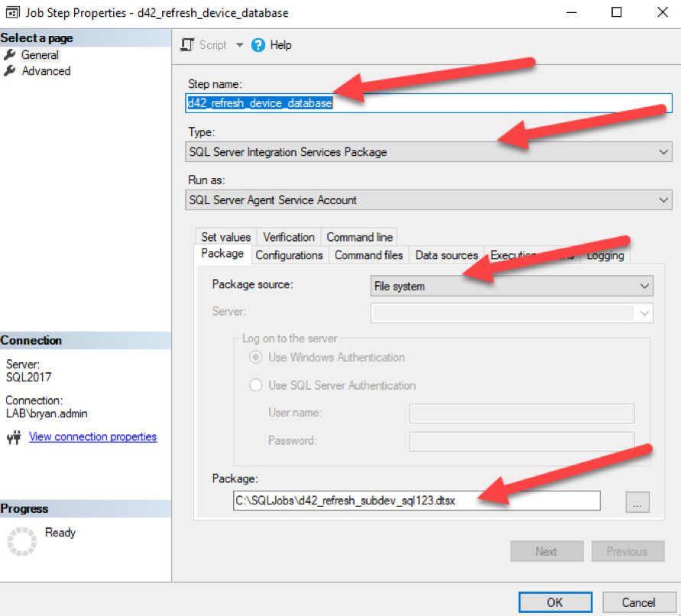Expand the Package source dropdown

pos(644,287)
